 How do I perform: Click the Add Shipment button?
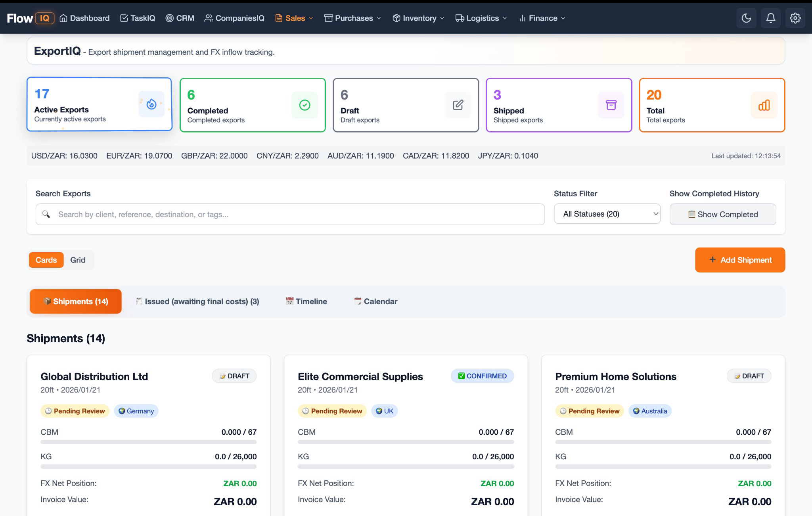coord(740,260)
